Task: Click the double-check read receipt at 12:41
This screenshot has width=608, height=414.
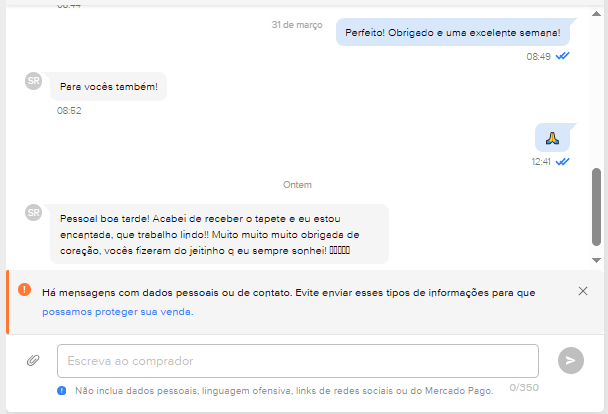Action: pos(563,162)
